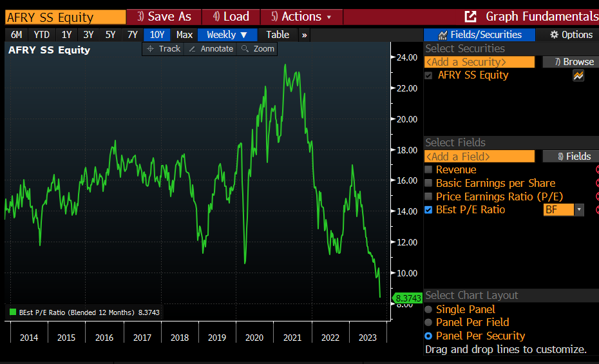
Task: Remove the Price Earnings Ratio field
Action: pos(596,196)
